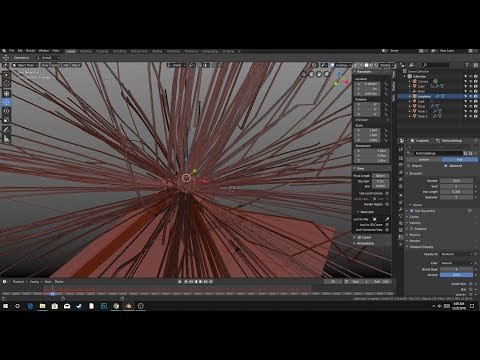Expand the 3D Cursor panel
This screenshot has height=360, width=480.
pyautogui.click(x=363, y=237)
